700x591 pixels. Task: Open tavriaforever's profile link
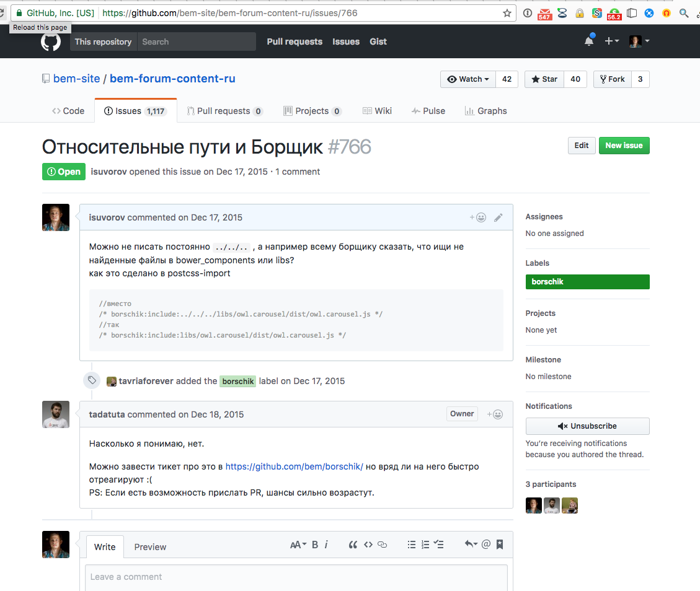(x=146, y=381)
